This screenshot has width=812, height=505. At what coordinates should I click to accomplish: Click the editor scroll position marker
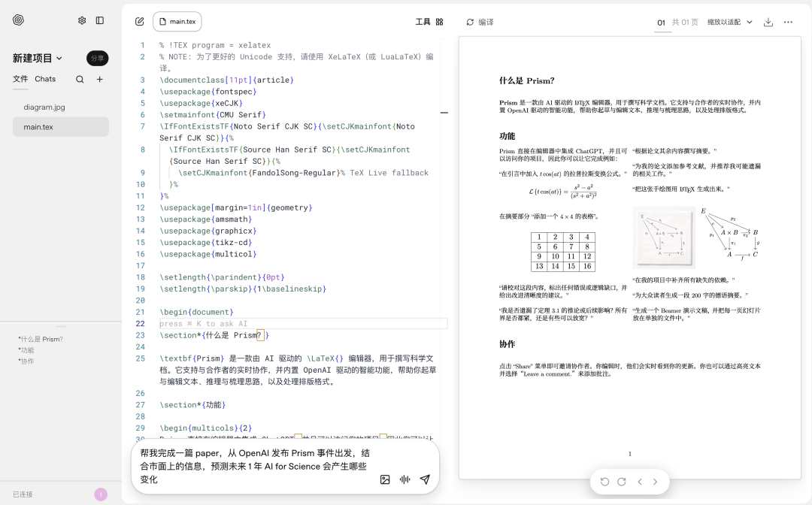click(x=444, y=113)
